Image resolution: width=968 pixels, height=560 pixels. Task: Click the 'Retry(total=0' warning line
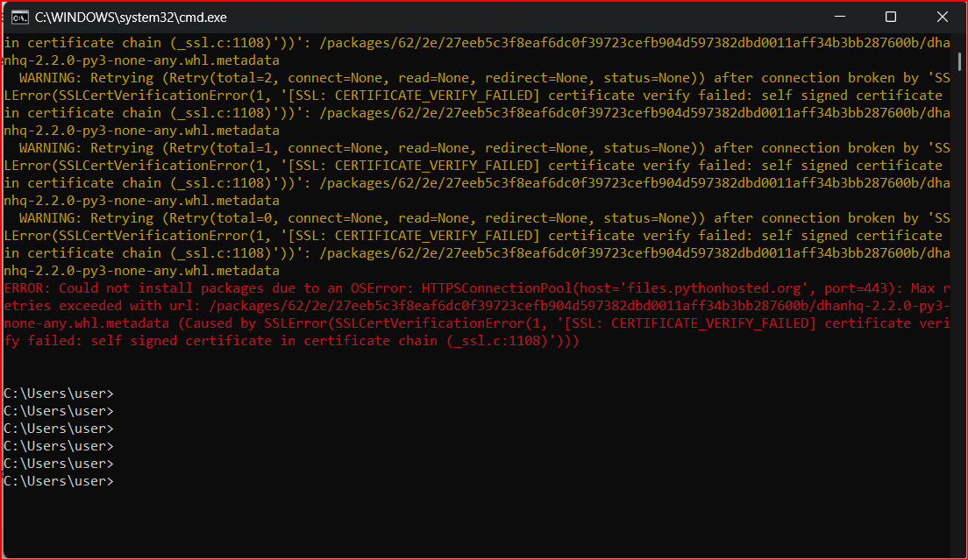tap(477, 217)
